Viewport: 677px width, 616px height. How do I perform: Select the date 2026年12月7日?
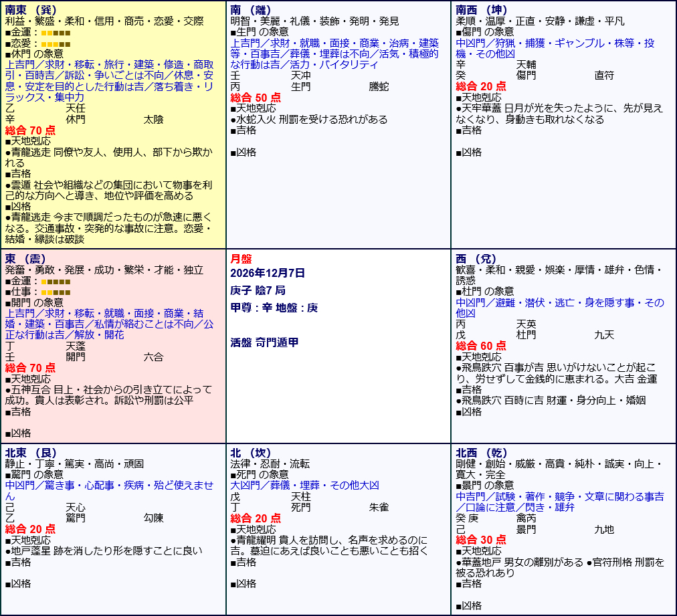pos(268,273)
